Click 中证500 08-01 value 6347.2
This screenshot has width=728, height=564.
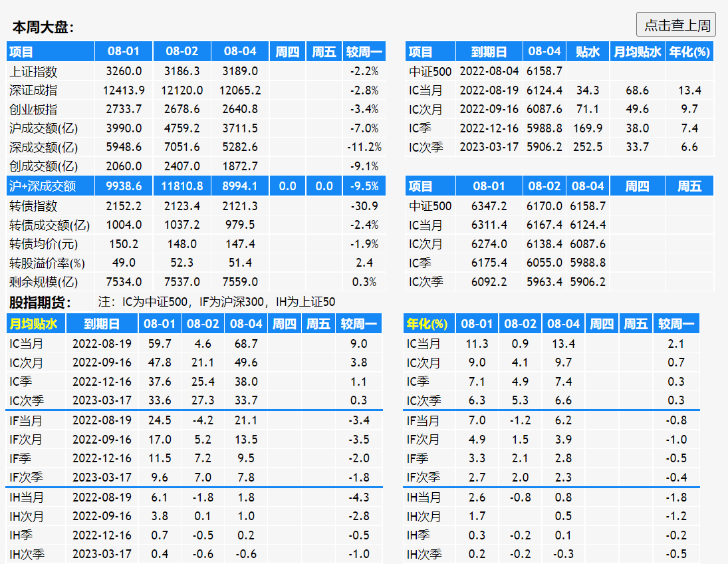pos(489,206)
